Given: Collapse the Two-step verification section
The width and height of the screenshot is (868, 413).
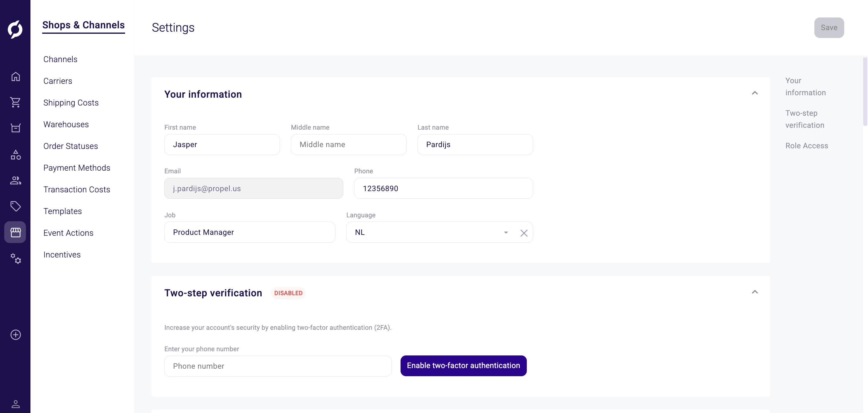Looking at the screenshot, I should pyautogui.click(x=755, y=292).
